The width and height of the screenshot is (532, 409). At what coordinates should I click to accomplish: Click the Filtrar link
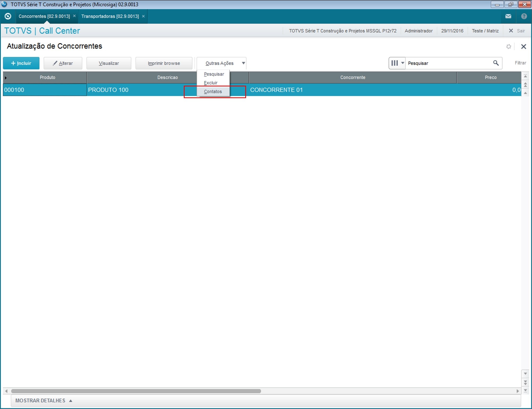pos(520,63)
